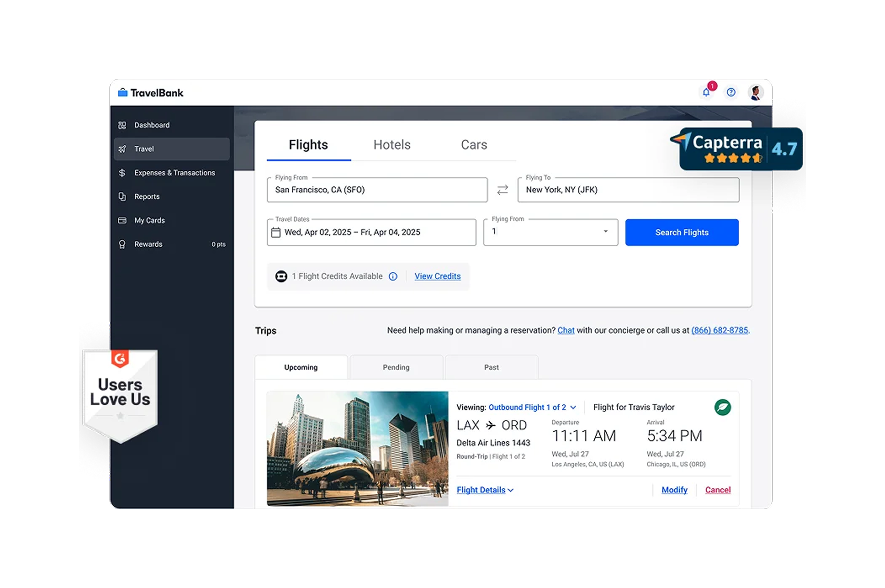Click the Chicago trip thumbnail image
This screenshot has width=885, height=588.
[357, 448]
